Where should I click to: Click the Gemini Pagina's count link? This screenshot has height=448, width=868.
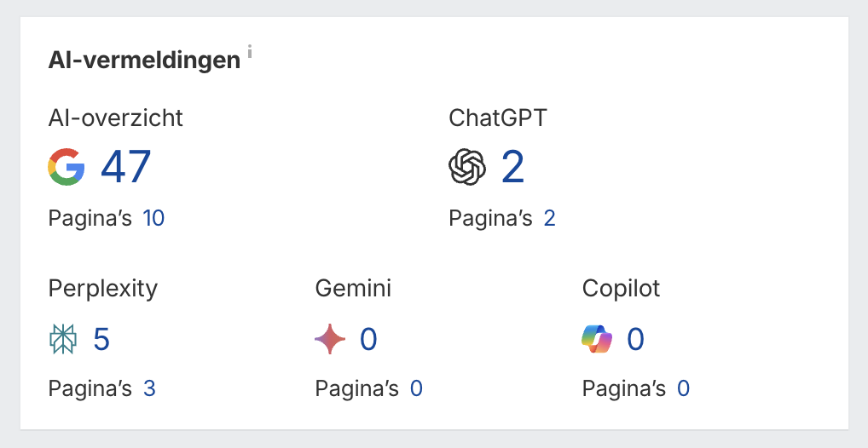(x=416, y=389)
